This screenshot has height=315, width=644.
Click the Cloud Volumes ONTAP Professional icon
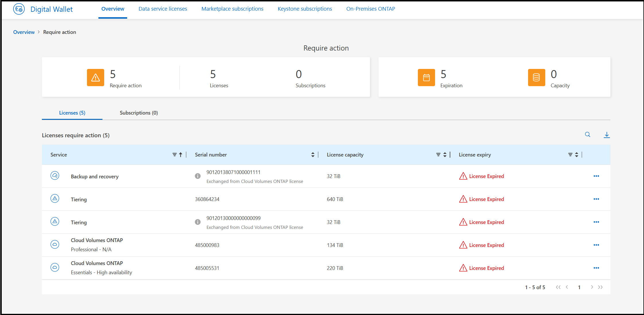55,244
